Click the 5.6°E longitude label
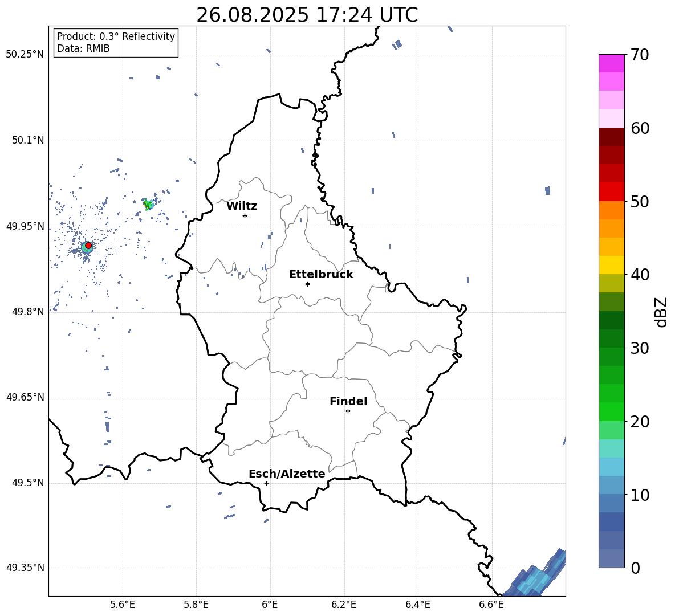675x616 pixels. tap(123, 605)
